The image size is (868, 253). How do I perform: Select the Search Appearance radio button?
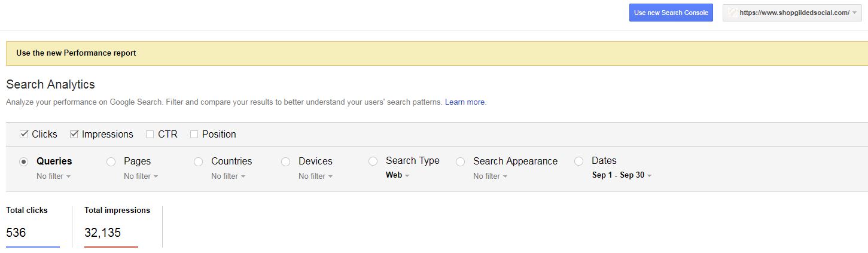pyautogui.click(x=461, y=161)
